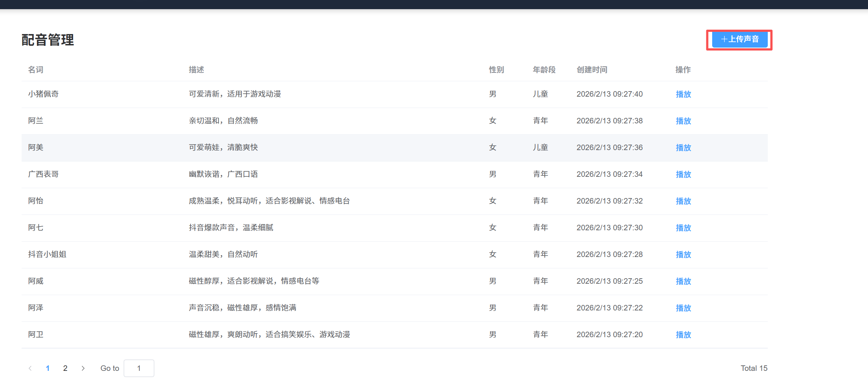Play the 阿怡 voice sample

coord(683,201)
